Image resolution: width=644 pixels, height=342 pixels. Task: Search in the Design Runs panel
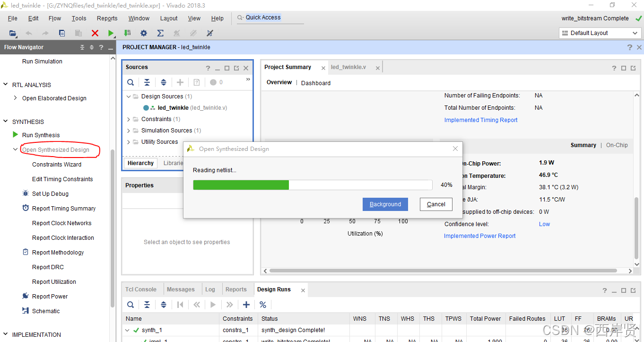coord(130,305)
